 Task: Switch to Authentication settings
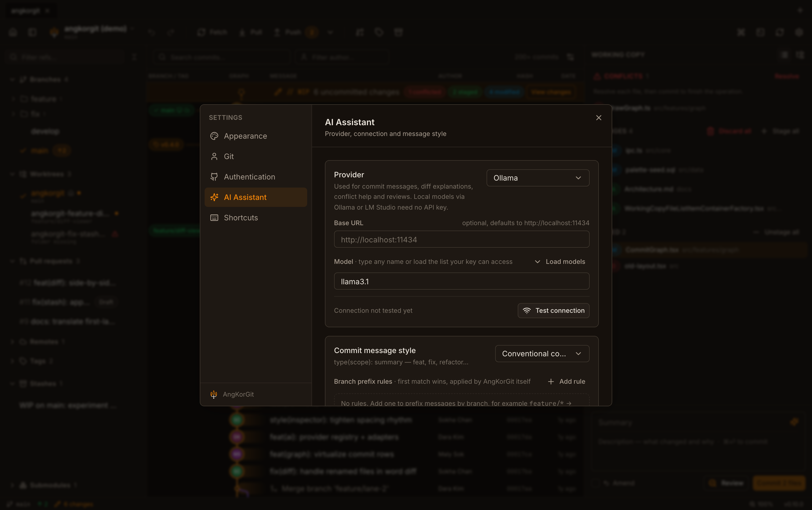click(256, 177)
